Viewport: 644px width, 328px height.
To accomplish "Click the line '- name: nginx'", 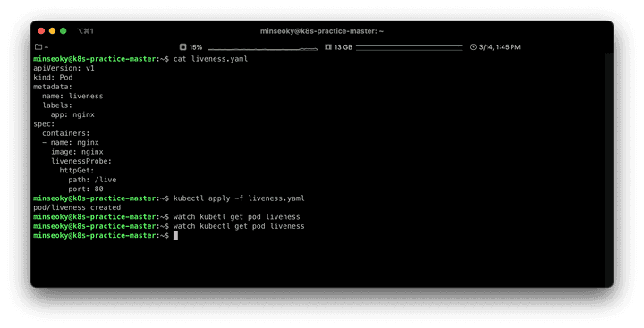I will 71,142.
